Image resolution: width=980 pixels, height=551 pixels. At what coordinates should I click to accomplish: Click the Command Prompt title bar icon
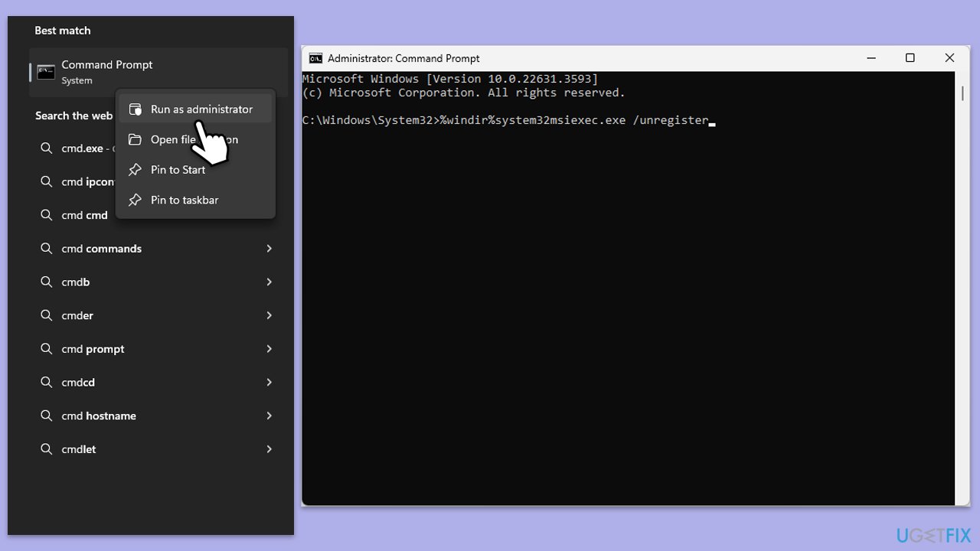315,58
